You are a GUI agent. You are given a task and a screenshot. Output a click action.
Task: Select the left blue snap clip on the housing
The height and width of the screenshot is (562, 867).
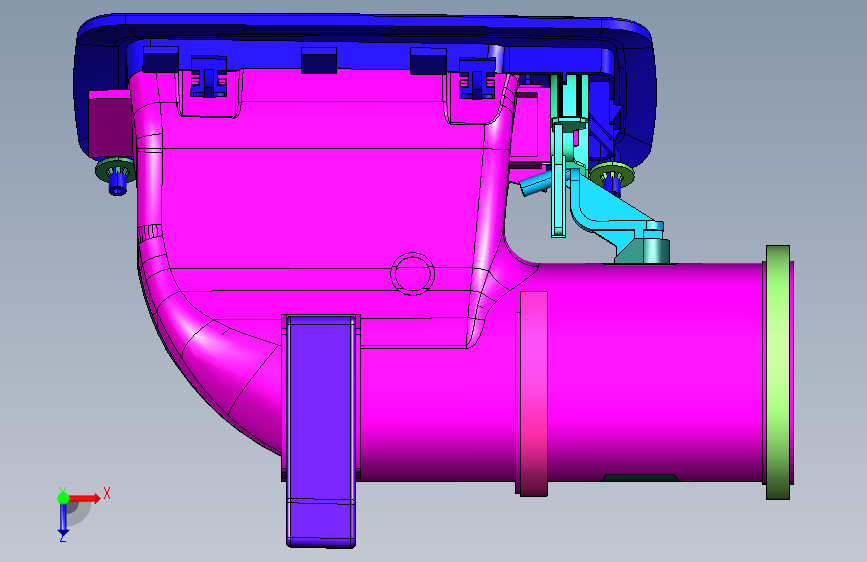coord(208,76)
